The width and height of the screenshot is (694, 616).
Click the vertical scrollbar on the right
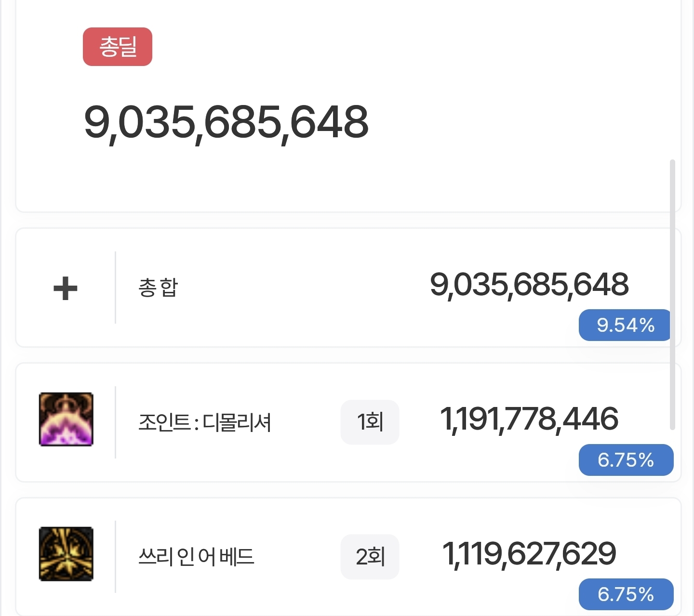click(673, 294)
